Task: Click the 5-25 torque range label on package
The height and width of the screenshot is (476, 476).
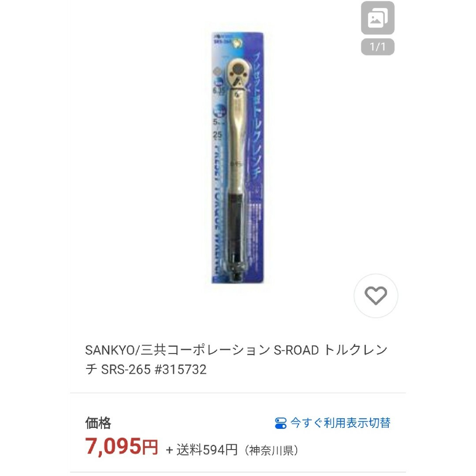Action: (x=217, y=129)
